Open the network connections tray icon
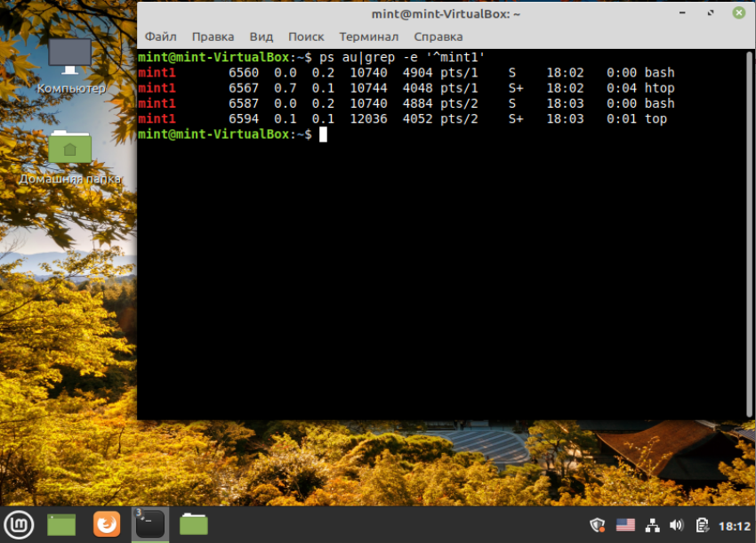The width and height of the screenshot is (756, 543). click(x=652, y=525)
